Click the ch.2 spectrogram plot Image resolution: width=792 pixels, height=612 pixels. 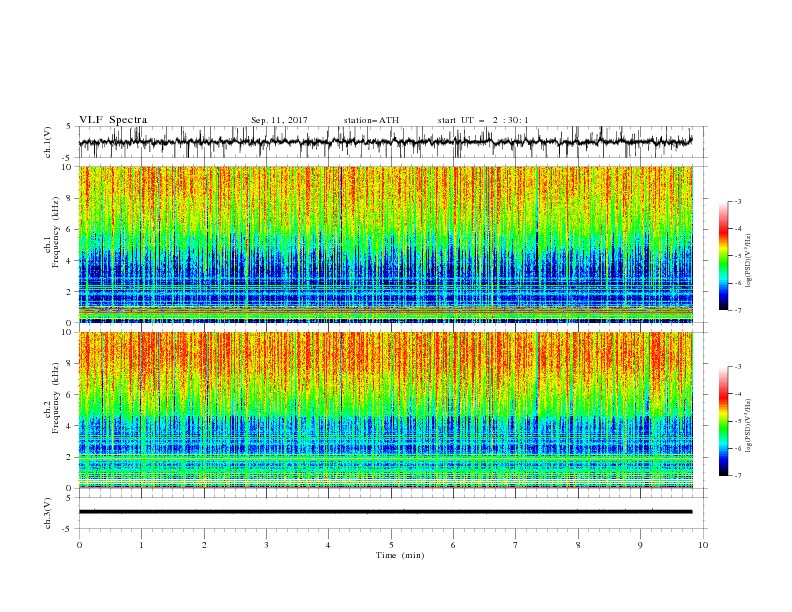386,410
